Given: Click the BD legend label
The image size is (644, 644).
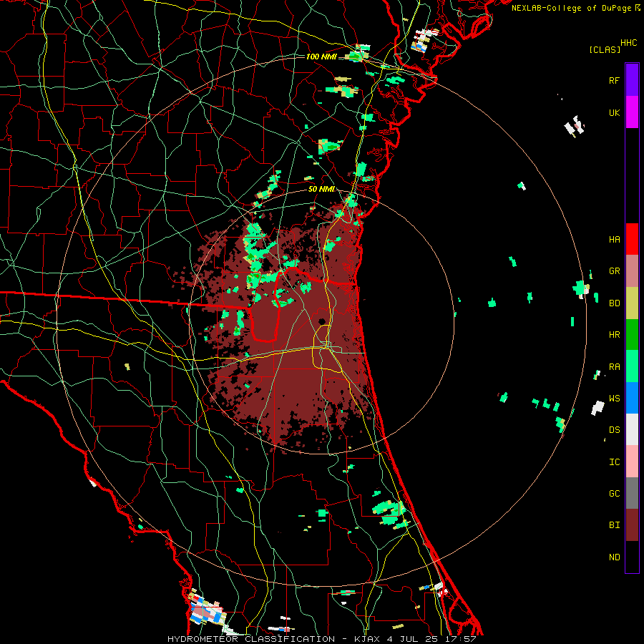Looking at the screenshot, I should click(x=614, y=303).
